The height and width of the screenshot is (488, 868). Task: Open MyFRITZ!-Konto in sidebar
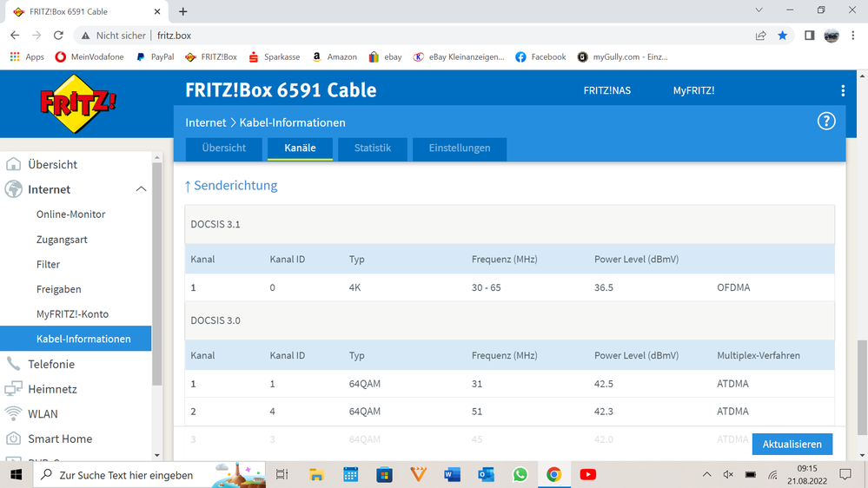coord(72,313)
